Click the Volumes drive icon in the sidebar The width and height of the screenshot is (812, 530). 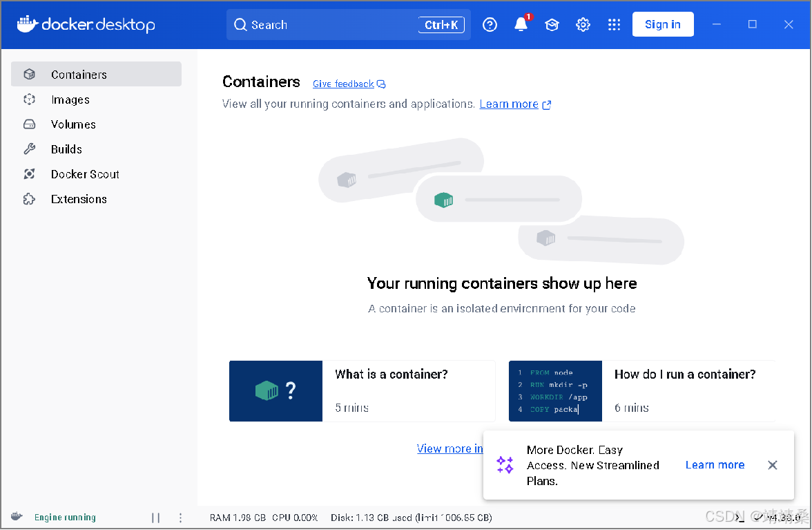coord(30,124)
